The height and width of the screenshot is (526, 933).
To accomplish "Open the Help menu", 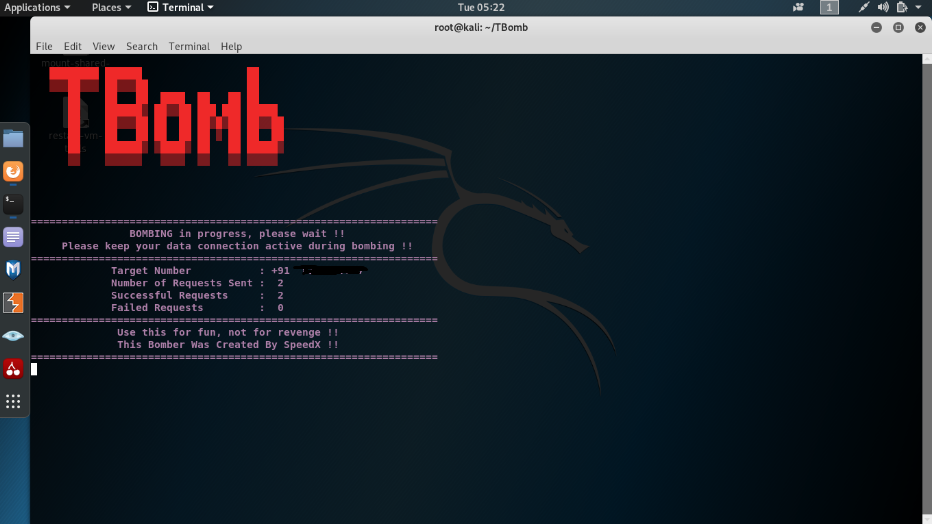I will (231, 46).
